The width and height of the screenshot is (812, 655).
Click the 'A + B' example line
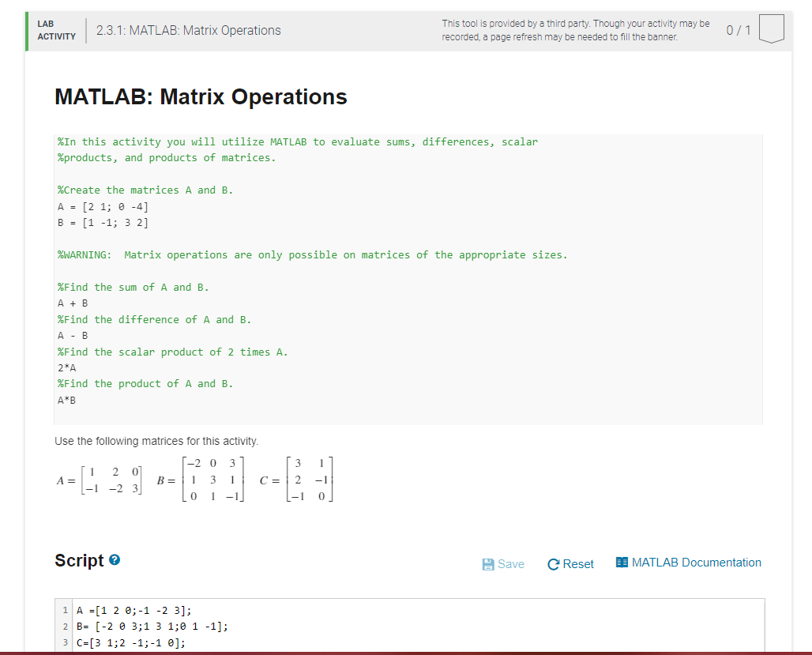tap(73, 303)
